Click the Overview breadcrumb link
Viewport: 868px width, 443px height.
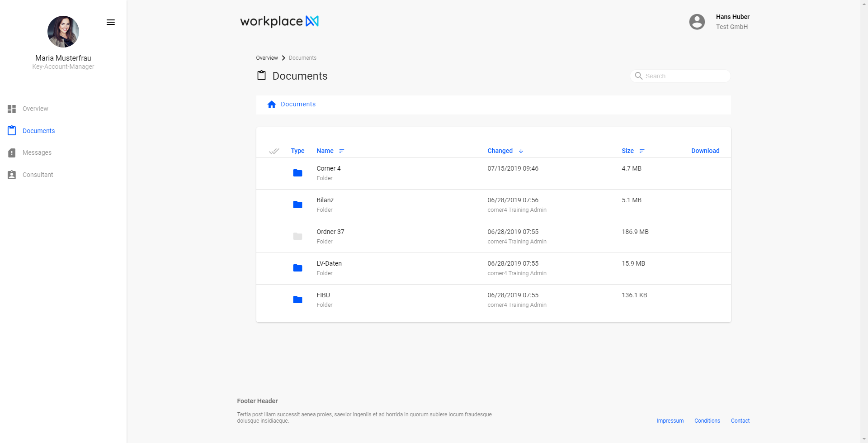click(267, 58)
